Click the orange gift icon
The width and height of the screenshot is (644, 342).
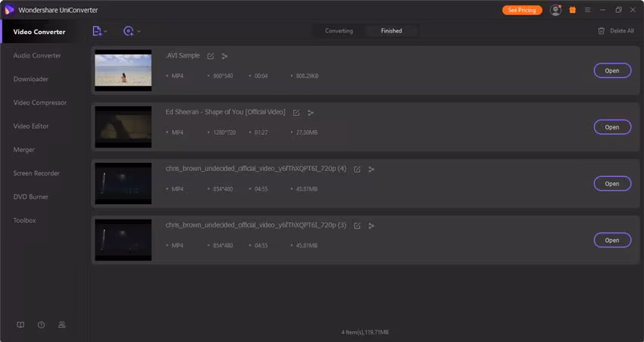click(x=572, y=10)
